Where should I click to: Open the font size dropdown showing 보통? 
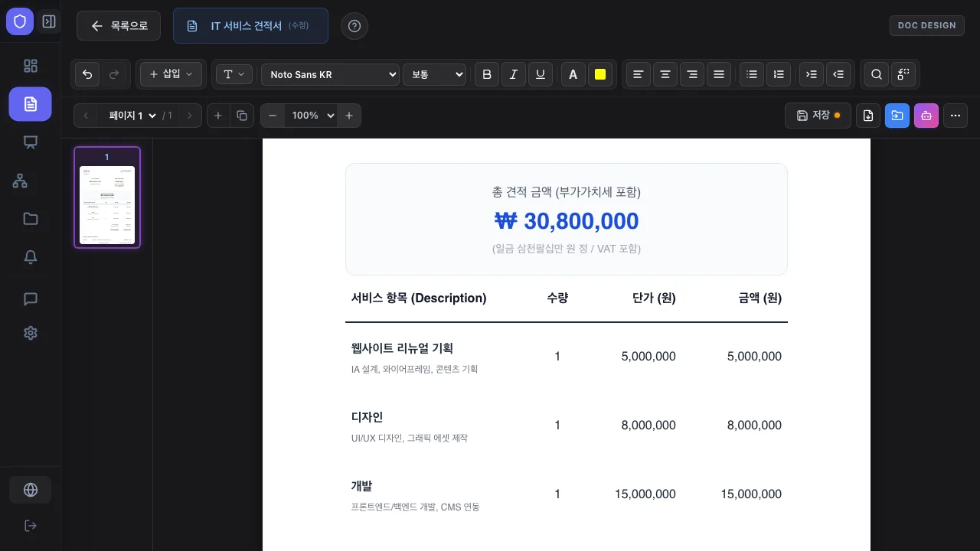(x=434, y=74)
